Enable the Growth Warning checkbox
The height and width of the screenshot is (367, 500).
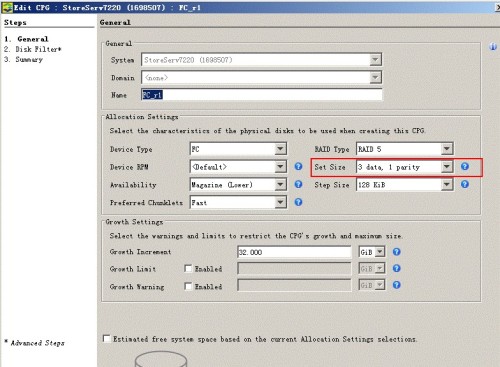[x=188, y=286]
